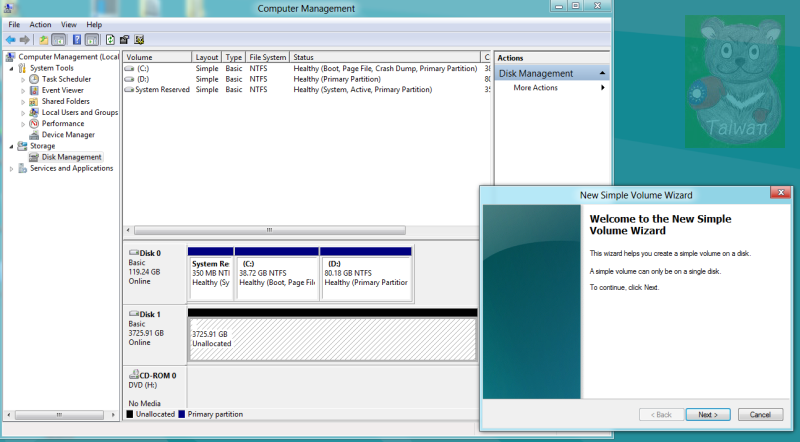Open the View menu
Image resolution: width=800 pixels, height=442 pixels.
coord(69,24)
